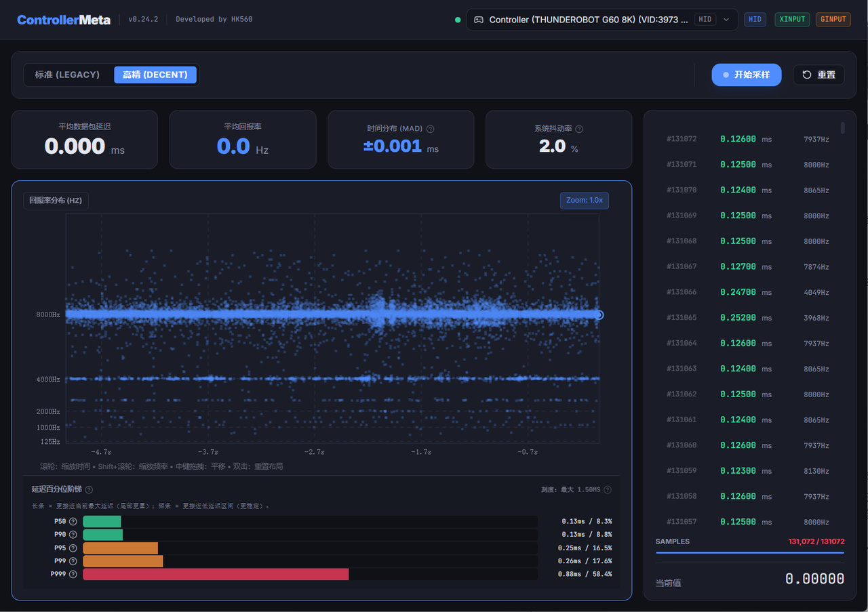868x612 pixels.
Task: Click the question mark icon beside P95
Action: pyautogui.click(x=73, y=548)
